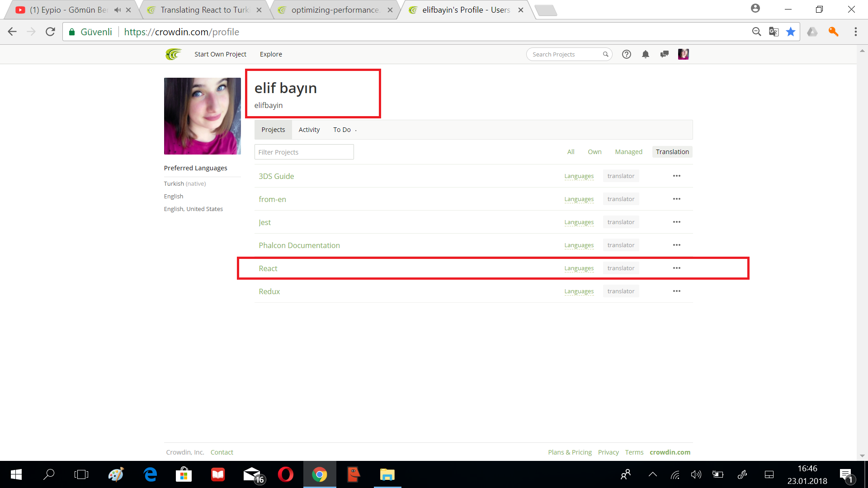The image size is (868, 488).
Task: Reload the page with refresh icon
Action: (50, 32)
